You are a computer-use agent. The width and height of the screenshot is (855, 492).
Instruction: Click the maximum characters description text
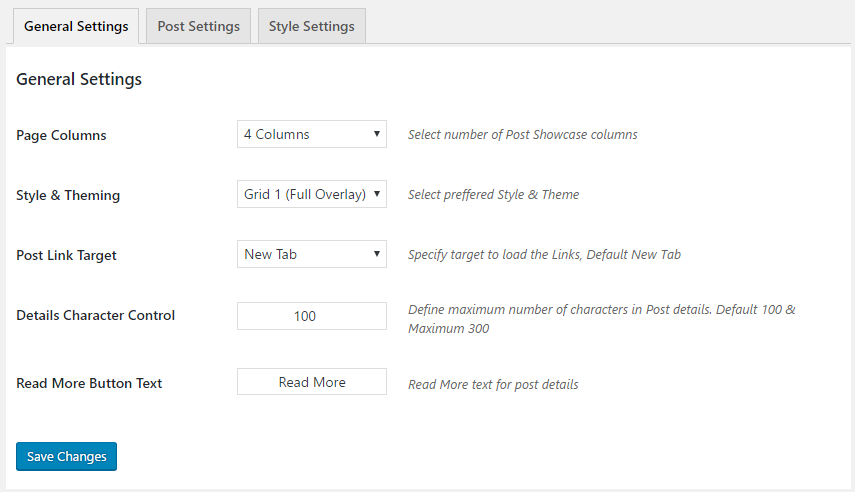click(601, 319)
